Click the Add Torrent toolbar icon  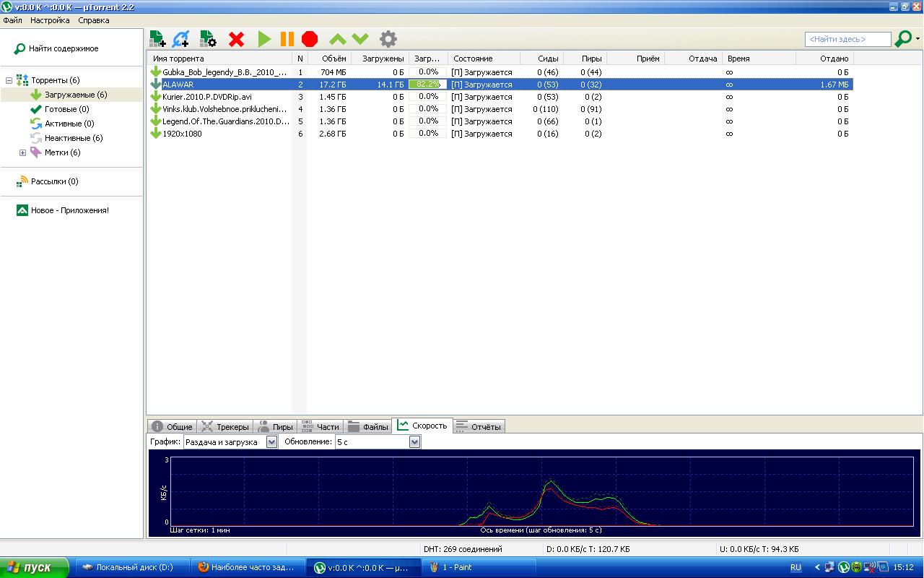(x=157, y=39)
